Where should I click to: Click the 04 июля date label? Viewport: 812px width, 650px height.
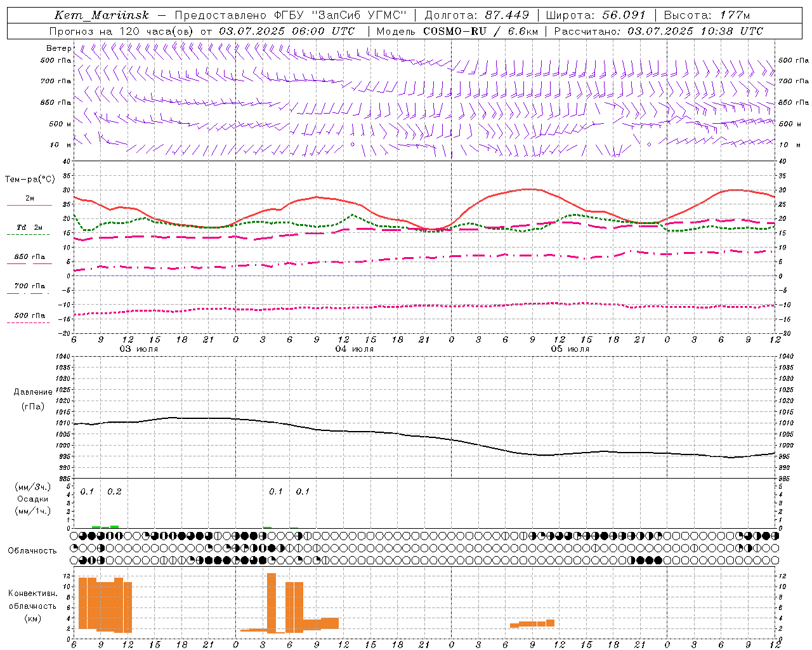355,349
